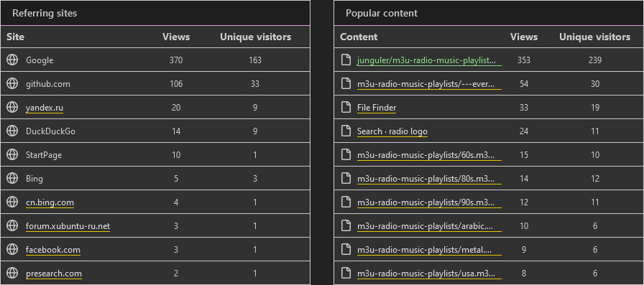Open the junguler/m3u-radio-music-playlists content link

tap(429, 60)
